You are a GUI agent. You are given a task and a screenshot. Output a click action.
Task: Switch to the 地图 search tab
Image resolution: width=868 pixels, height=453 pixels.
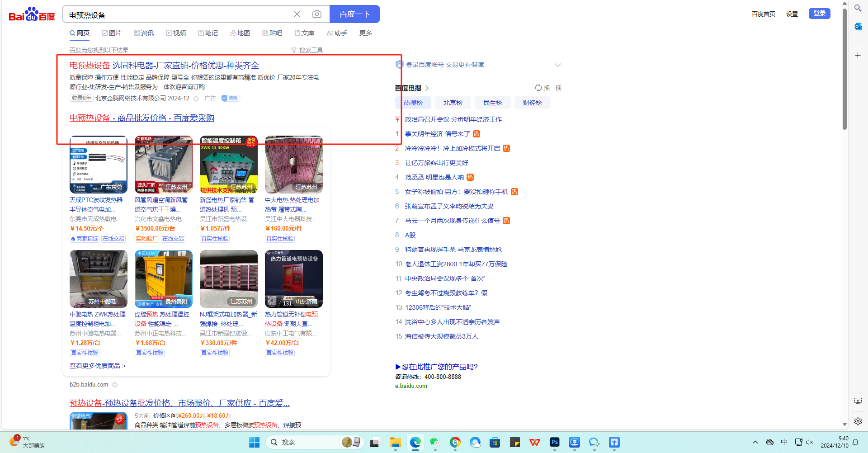pyautogui.click(x=240, y=33)
